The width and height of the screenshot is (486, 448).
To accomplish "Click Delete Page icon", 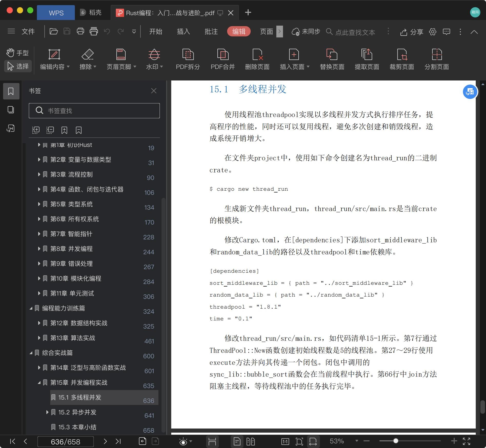I will pos(257,59).
